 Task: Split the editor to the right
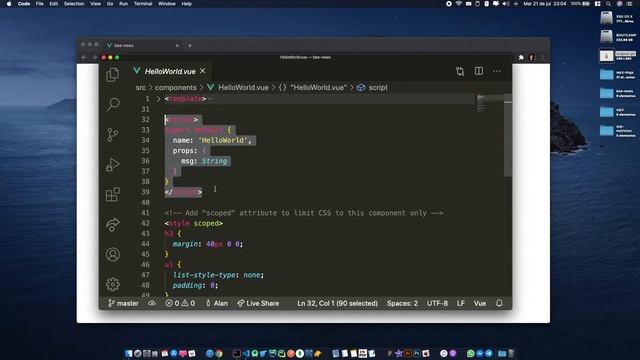click(x=479, y=71)
